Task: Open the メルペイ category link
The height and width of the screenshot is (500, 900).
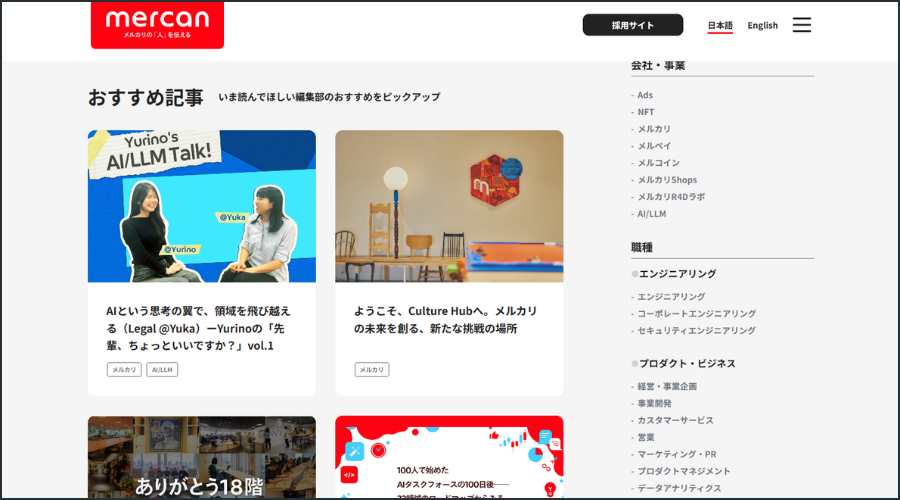Action: tap(654, 146)
